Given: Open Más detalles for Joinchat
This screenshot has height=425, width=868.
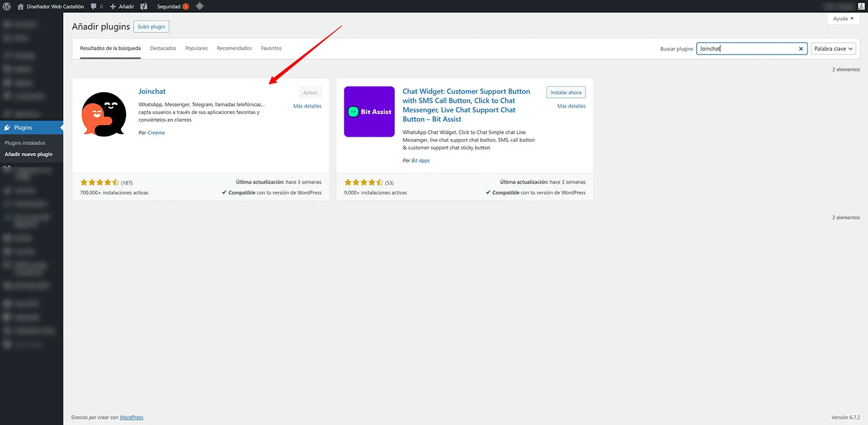Looking at the screenshot, I should (307, 106).
